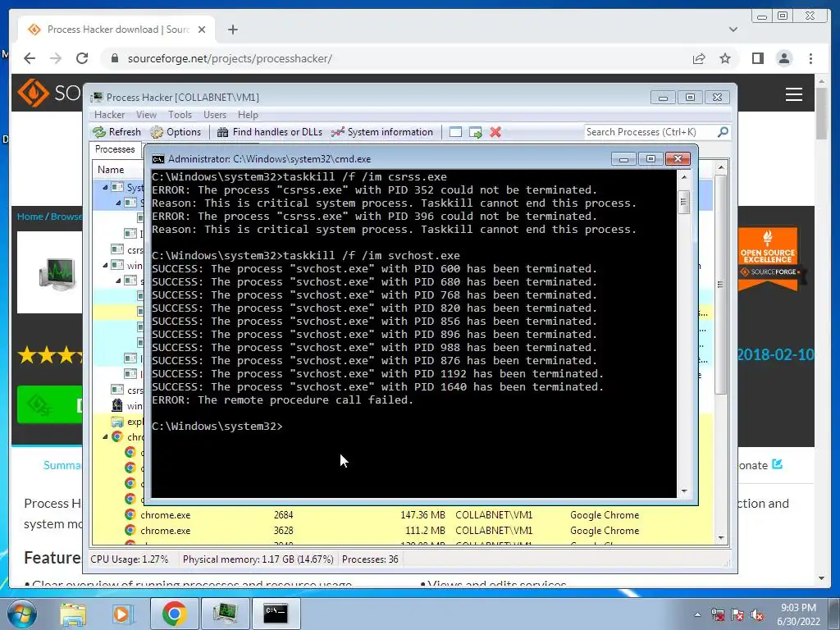Screen dimensions: 840x630
Task: Click the Home breadcrumb link
Action: point(30,217)
